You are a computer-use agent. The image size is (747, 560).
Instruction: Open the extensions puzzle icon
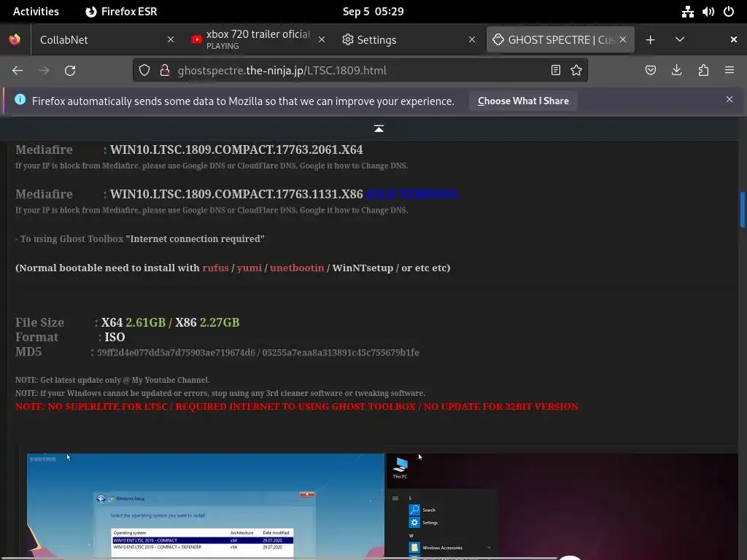[703, 71]
